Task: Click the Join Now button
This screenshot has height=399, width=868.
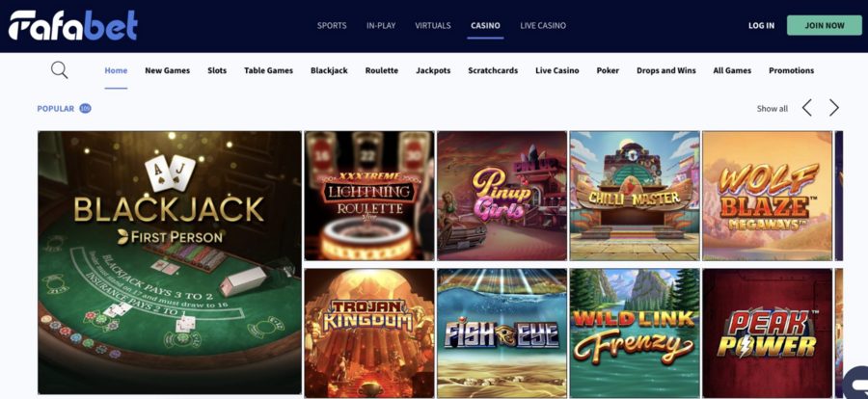Action: (x=825, y=25)
